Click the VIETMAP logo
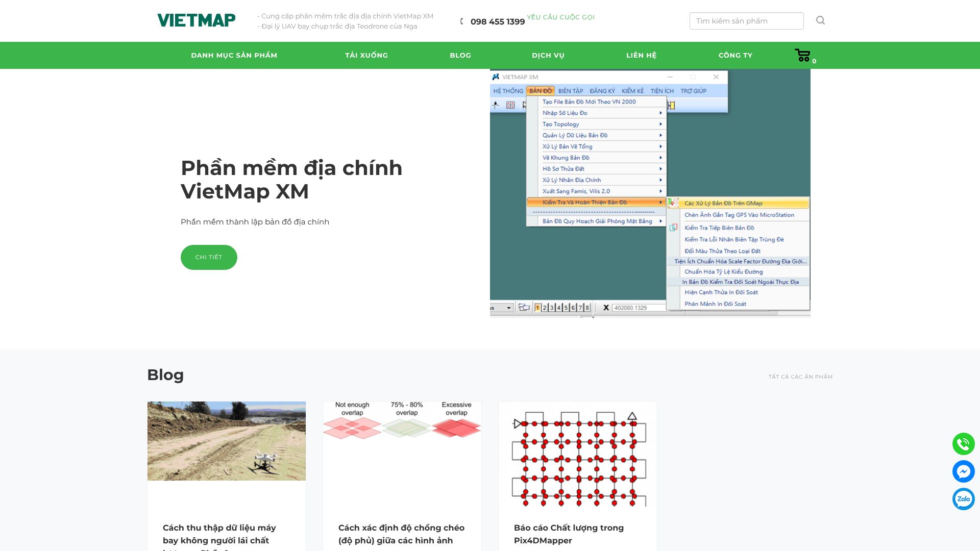This screenshot has width=980, height=551. [197, 20]
